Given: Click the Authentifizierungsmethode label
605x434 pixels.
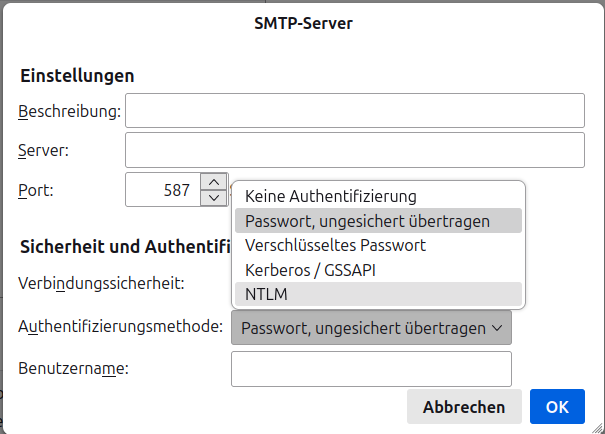Looking at the screenshot, I should point(120,327).
